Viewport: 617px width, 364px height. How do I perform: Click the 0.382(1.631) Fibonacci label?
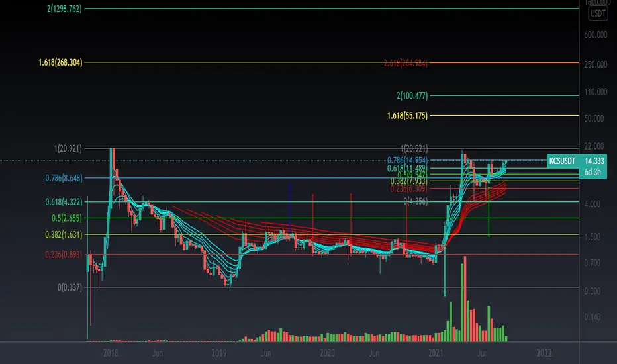click(64, 234)
